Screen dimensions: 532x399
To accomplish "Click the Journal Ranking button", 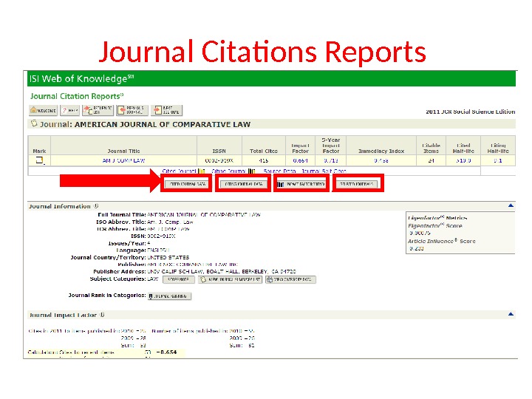I will (x=169, y=296).
